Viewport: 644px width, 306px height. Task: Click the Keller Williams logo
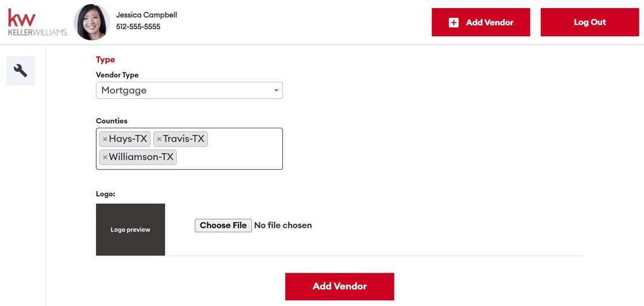[x=37, y=22]
